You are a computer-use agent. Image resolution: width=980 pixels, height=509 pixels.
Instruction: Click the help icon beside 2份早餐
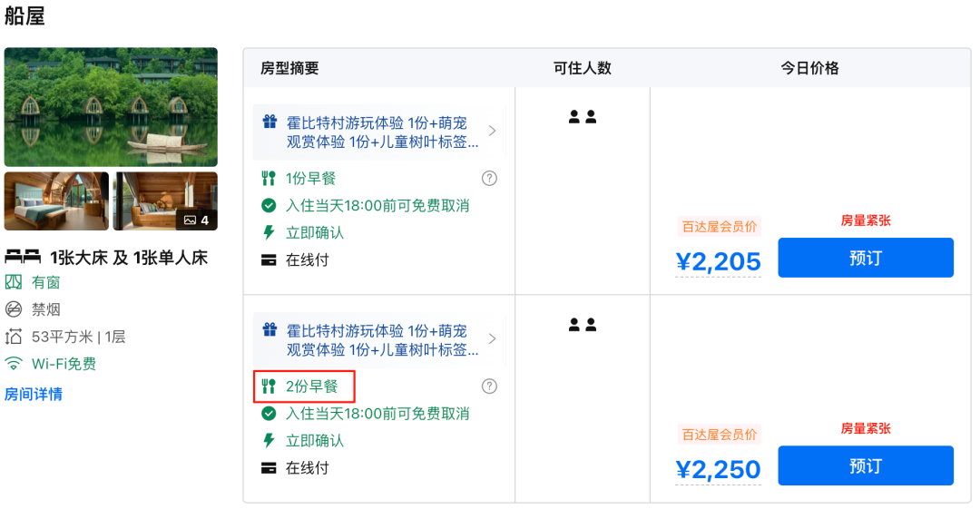(x=489, y=386)
